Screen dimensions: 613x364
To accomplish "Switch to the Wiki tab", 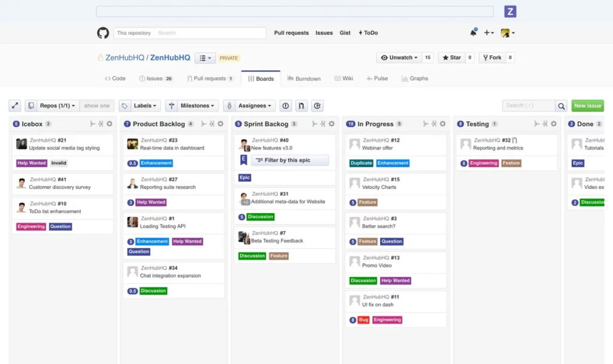I will coord(344,78).
